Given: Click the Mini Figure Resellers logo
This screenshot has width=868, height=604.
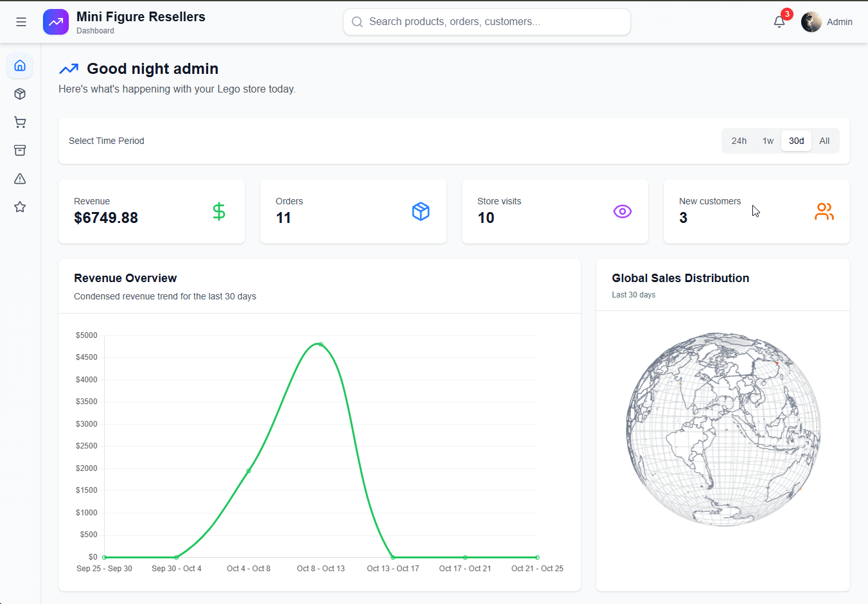Looking at the screenshot, I should (x=55, y=21).
